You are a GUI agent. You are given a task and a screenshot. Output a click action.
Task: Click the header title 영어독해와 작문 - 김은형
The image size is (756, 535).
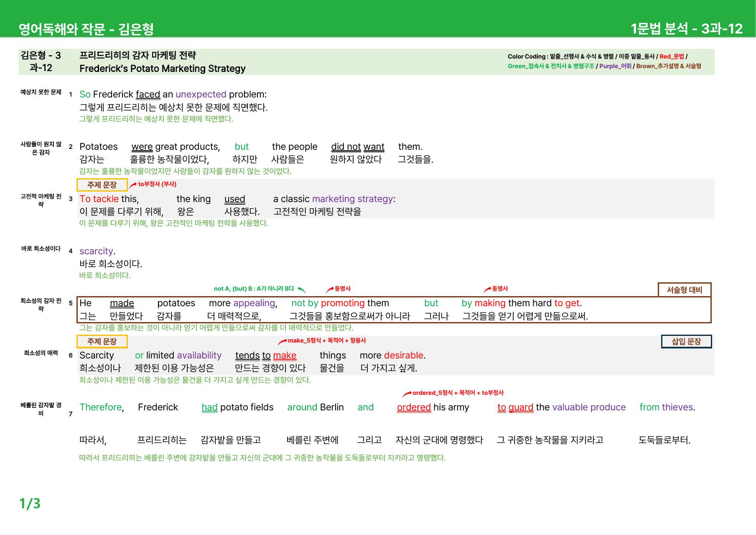point(86,29)
